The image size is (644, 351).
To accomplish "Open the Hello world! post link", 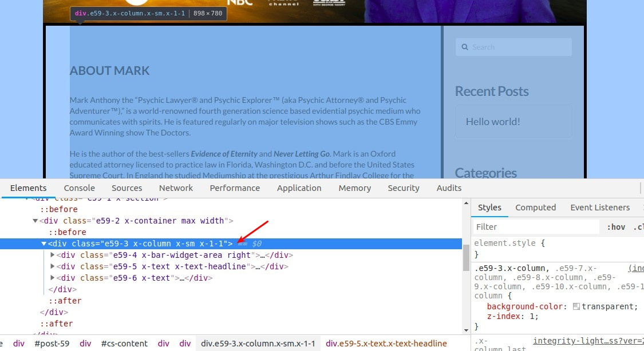I will pos(493,122).
